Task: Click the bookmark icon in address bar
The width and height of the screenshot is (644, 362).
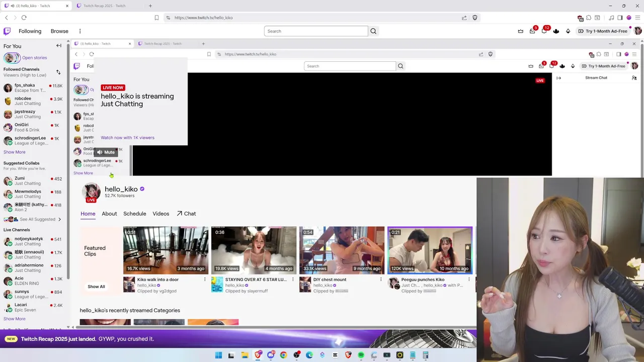Action: coord(156,18)
